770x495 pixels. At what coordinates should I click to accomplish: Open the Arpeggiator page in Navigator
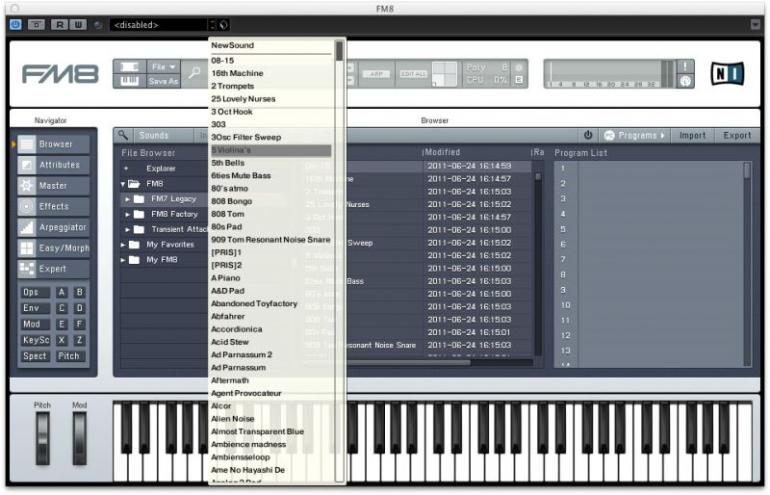[x=54, y=227]
